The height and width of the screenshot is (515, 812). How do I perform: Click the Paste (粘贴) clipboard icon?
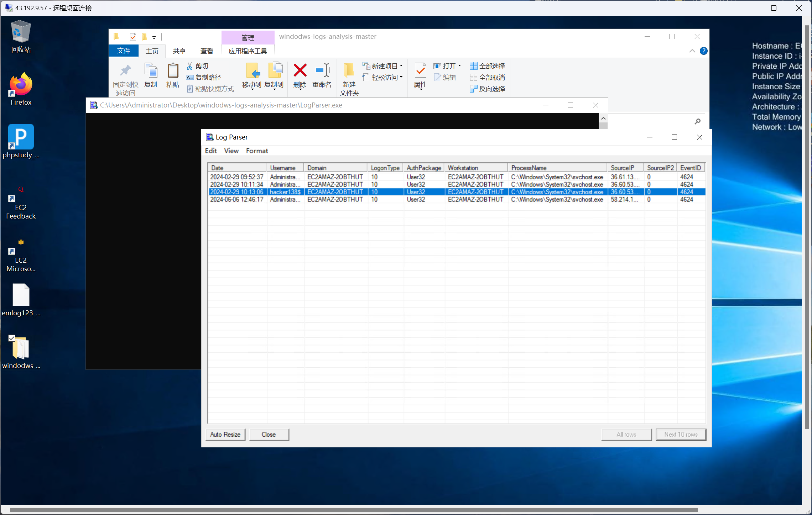tap(173, 70)
